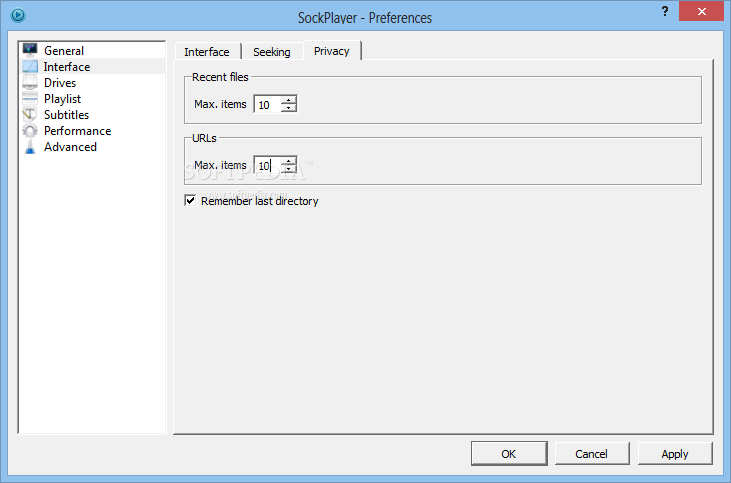The width and height of the screenshot is (731, 483).
Task: Click the SockPlayer app icon in title bar
Action: [18, 15]
